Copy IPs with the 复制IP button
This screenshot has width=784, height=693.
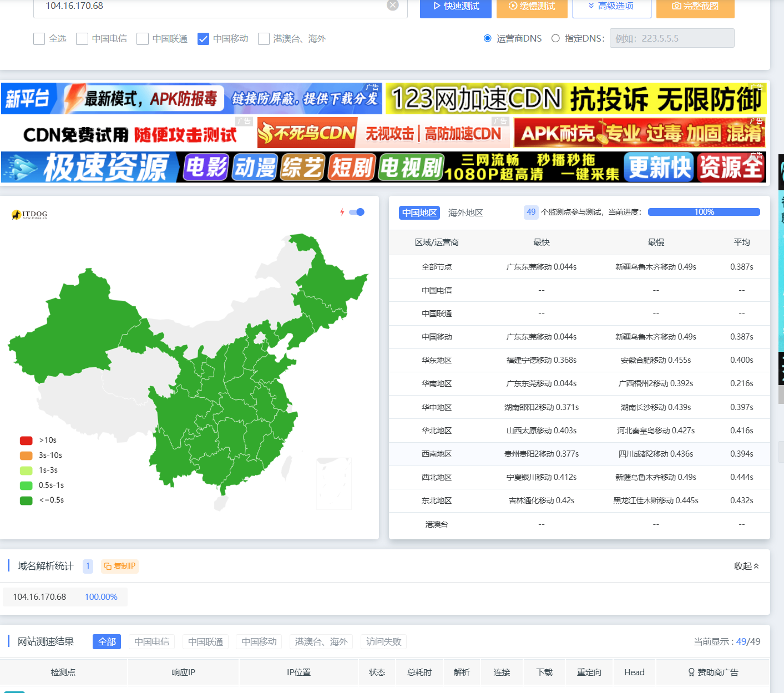pos(120,566)
